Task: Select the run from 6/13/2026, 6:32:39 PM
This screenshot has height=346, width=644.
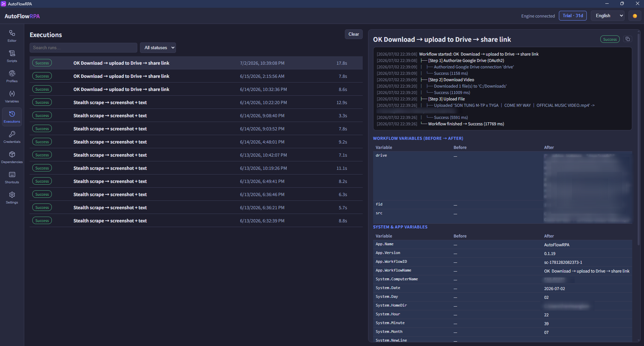Action: coord(196,221)
